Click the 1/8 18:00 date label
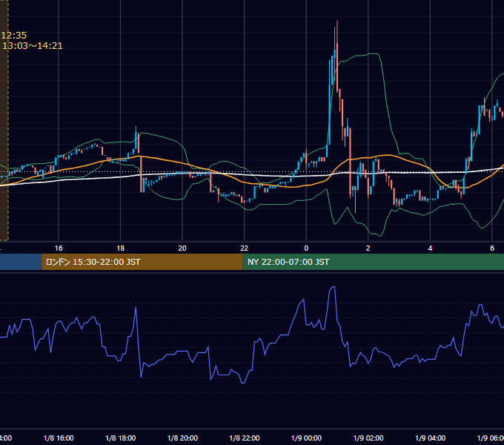 point(121,438)
